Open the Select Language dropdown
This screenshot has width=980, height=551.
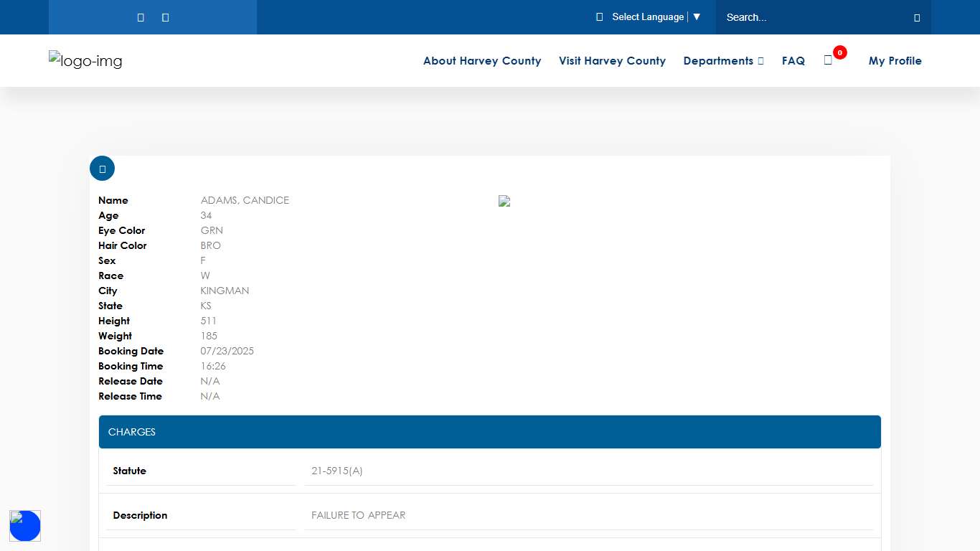(648, 17)
